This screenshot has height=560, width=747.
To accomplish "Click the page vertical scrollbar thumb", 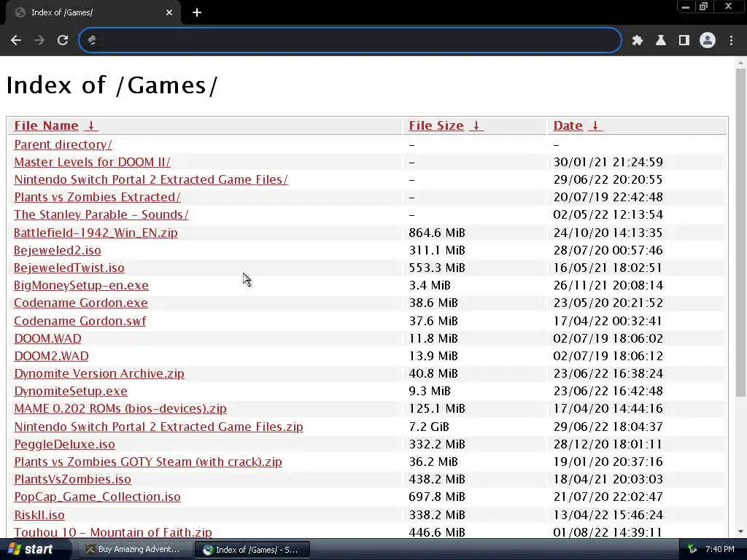I will (740, 233).
